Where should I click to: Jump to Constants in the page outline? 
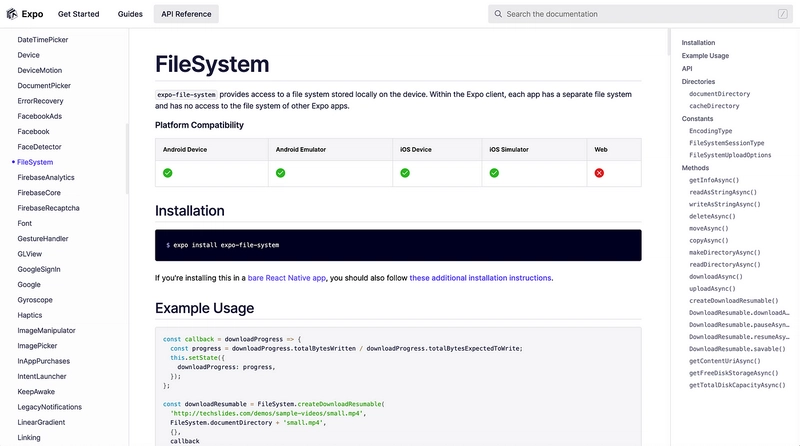click(x=697, y=119)
